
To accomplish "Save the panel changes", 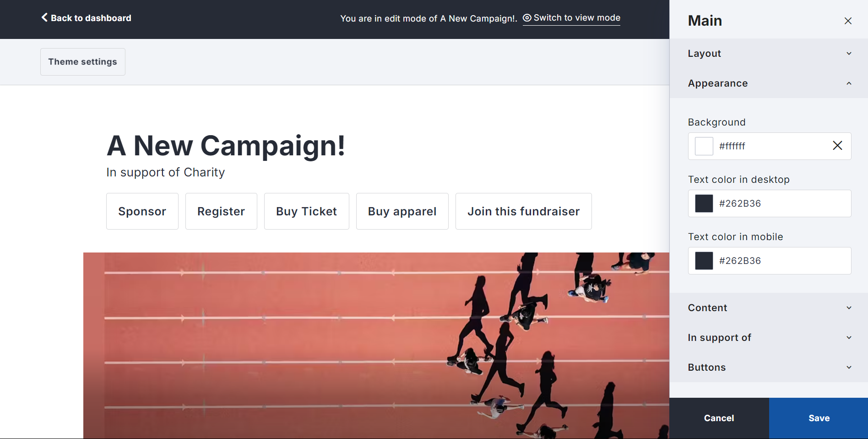I will point(819,418).
